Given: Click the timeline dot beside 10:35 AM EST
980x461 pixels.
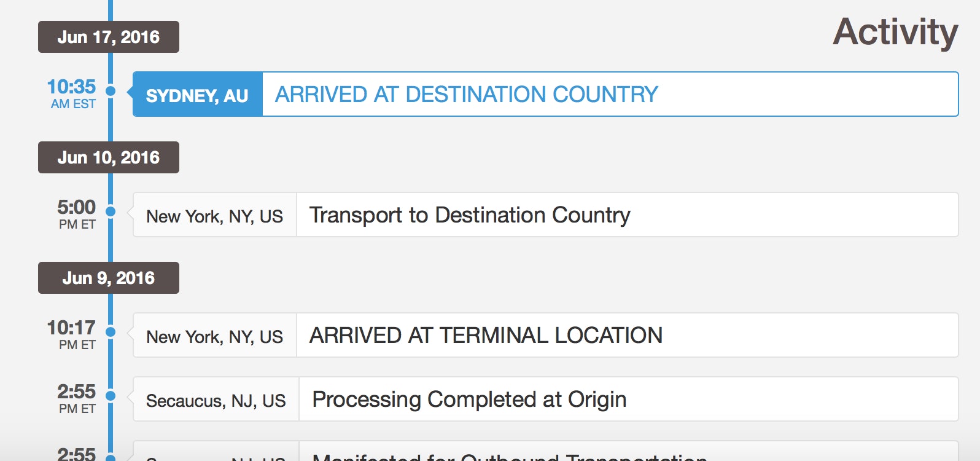Looking at the screenshot, I should (x=111, y=91).
